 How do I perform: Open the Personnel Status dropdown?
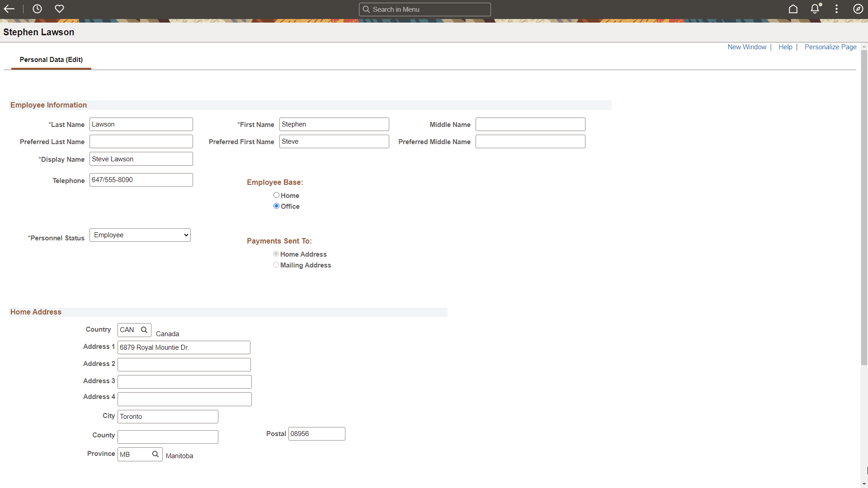pyautogui.click(x=185, y=235)
